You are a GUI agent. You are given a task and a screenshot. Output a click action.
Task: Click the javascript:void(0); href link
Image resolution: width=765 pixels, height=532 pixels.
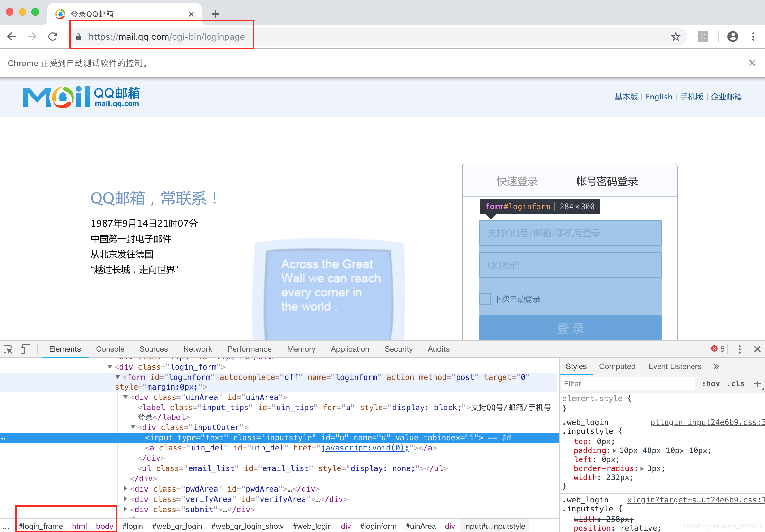365,448
